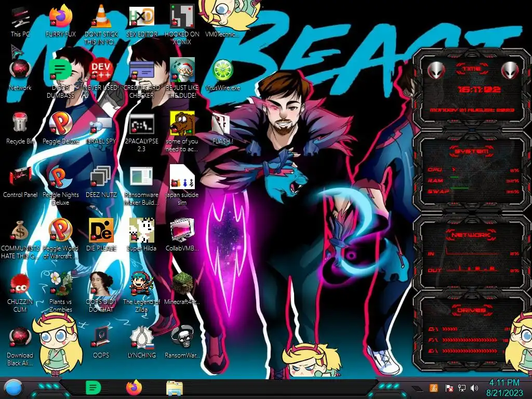
Task: Open the D FOR DUMBASS shortcut
Action: (x=60, y=79)
